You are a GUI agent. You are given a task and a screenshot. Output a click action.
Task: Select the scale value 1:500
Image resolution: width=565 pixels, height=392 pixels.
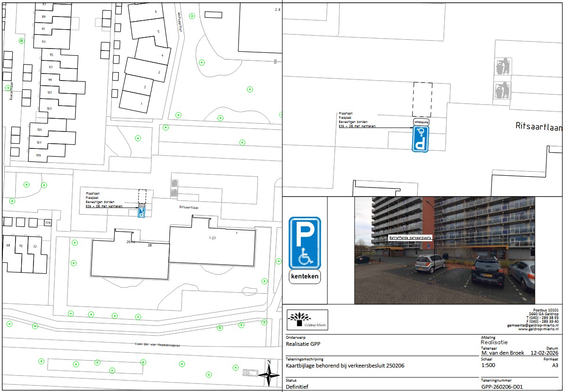489,365
